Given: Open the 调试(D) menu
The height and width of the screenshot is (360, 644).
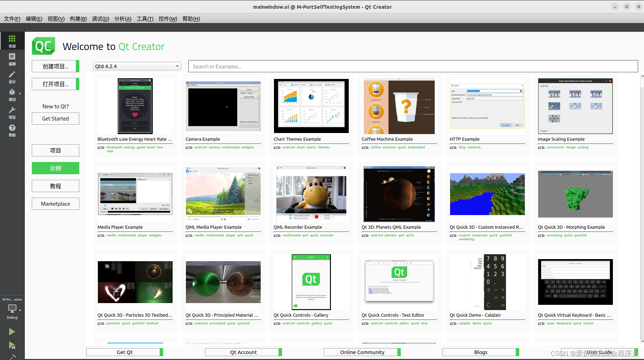Looking at the screenshot, I should pos(100,19).
